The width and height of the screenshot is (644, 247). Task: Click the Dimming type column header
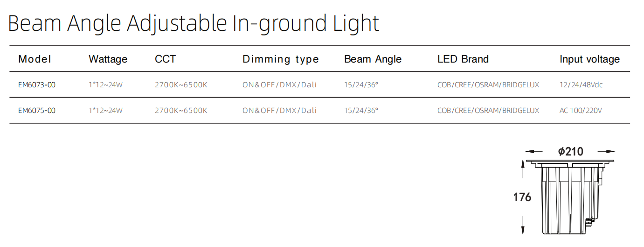(x=280, y=59)
